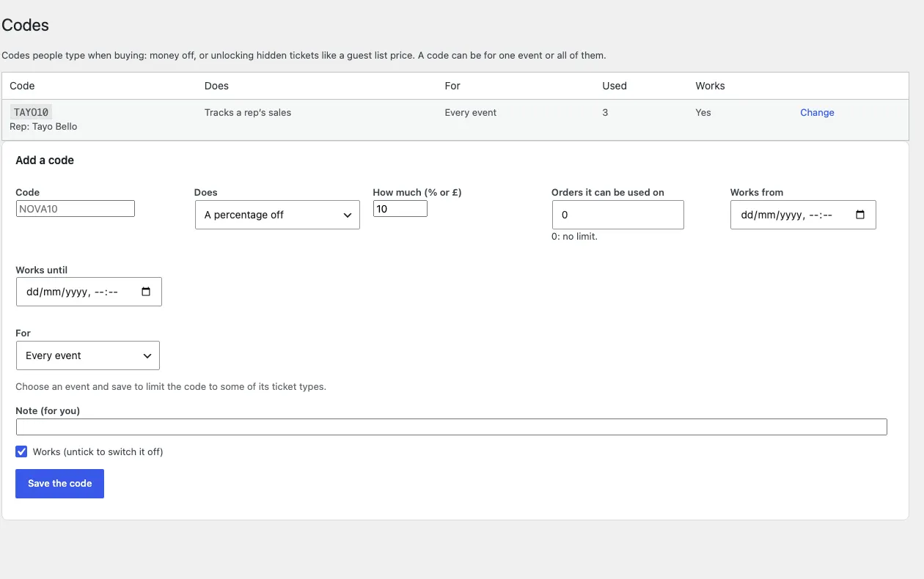Click the Used column header
Image resolution: width=924 pixels, height=579 pixels.
click(x=615, y=86)
